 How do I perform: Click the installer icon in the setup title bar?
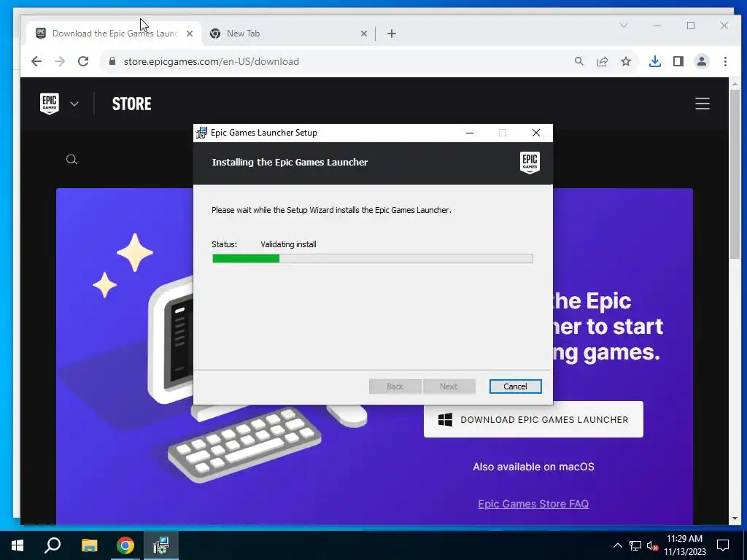coord(201,133)
